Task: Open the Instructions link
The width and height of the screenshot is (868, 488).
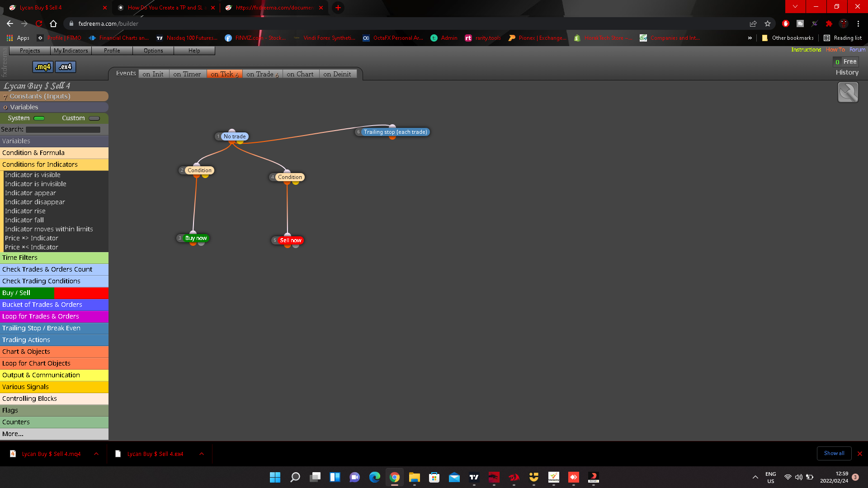Action: (x=806, y=50)
